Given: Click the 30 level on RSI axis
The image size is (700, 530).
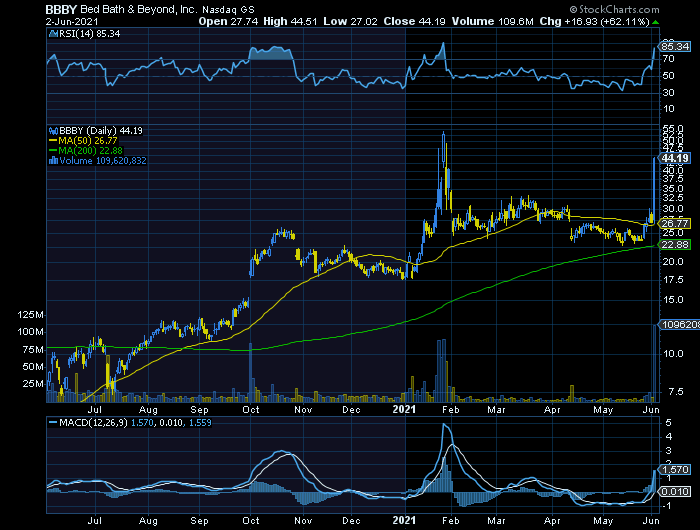Looking at the screenshot, I should (x=668, y=93).
